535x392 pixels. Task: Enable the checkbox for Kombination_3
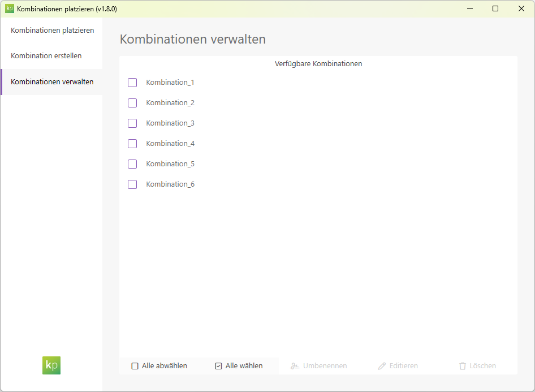pyautogui.click(x=132, y=123)
